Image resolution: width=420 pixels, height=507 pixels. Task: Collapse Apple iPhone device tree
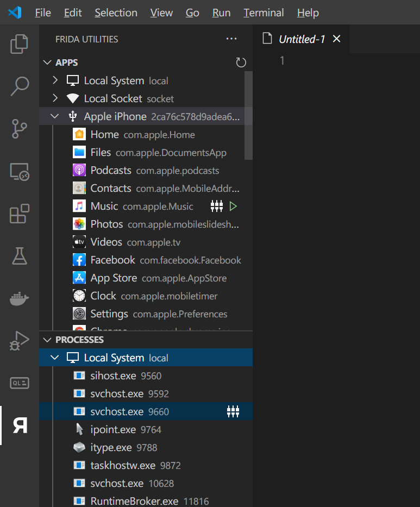click(x=55, y=116)
